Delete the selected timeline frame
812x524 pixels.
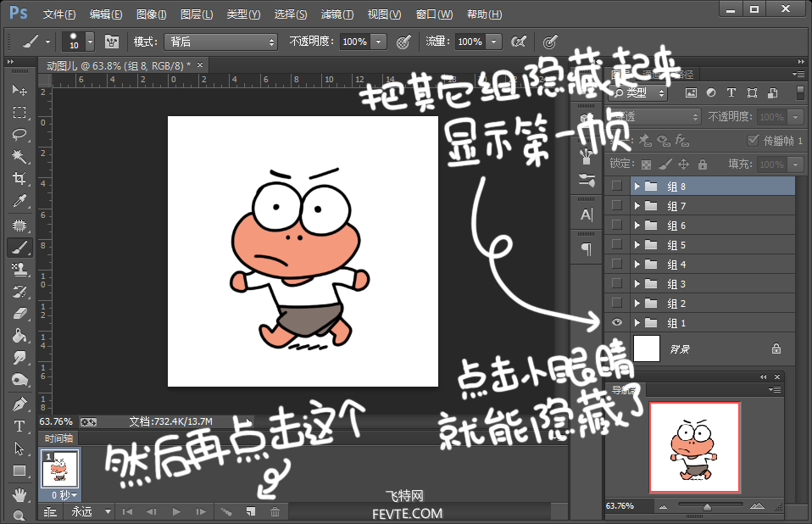pos(275,511)
